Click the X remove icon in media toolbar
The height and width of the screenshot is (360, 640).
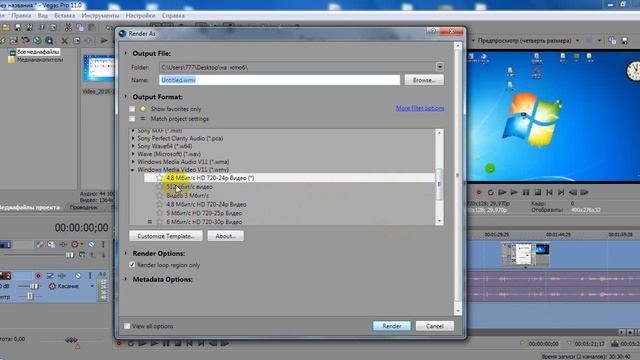click(64, 41)
